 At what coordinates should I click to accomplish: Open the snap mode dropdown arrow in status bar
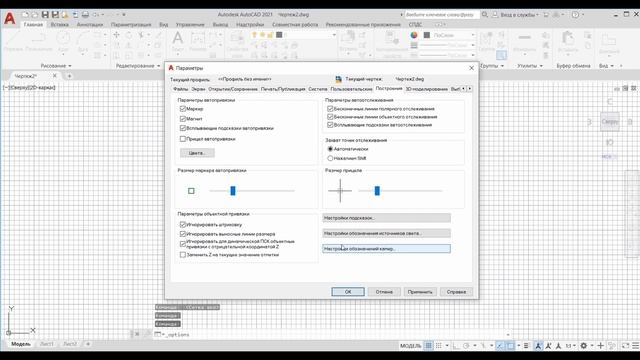447,346
